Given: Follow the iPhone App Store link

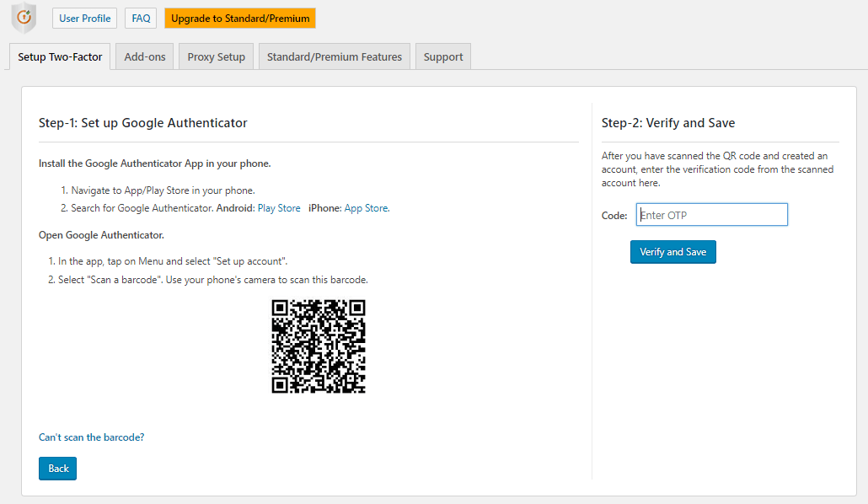Looking at the screenshot, I should [x=367, y=208].
